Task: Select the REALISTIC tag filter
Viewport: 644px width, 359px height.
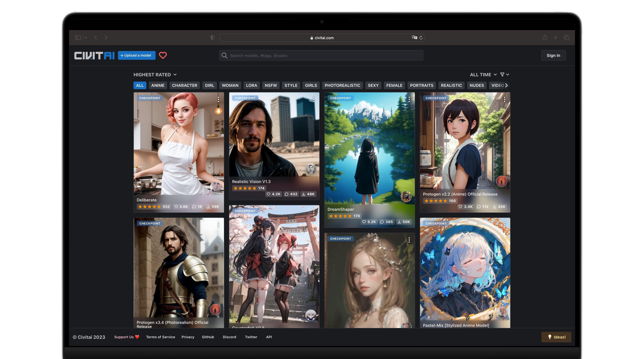Action: tap(451, 85)
